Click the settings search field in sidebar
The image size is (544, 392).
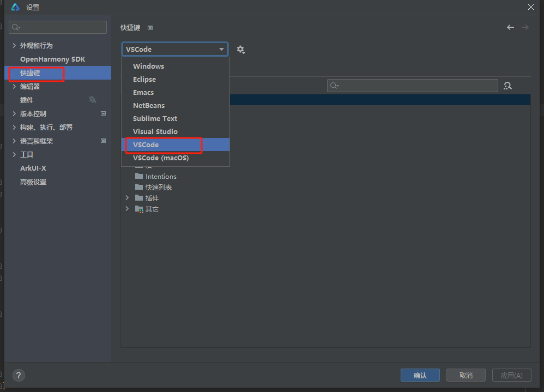click(58, 27)
